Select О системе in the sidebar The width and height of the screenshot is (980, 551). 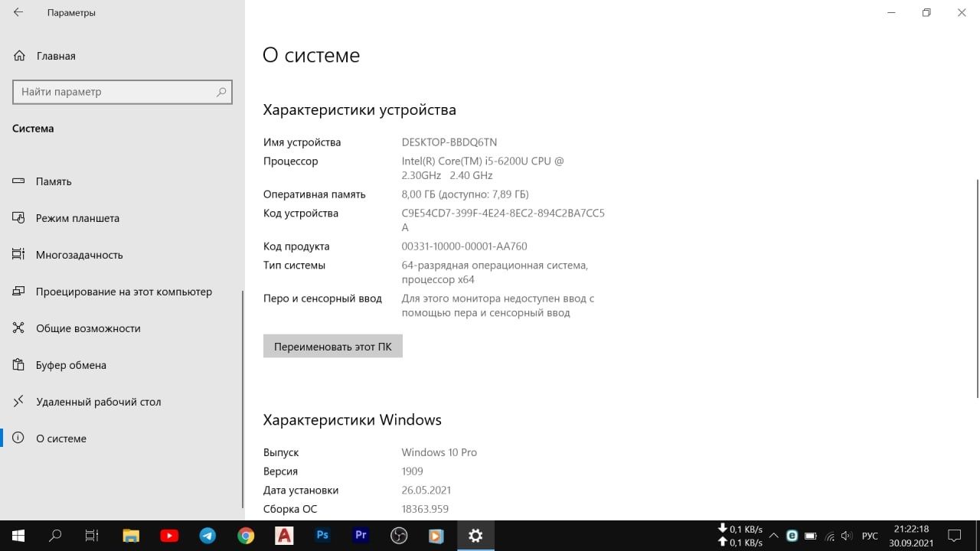click(121, 439)
